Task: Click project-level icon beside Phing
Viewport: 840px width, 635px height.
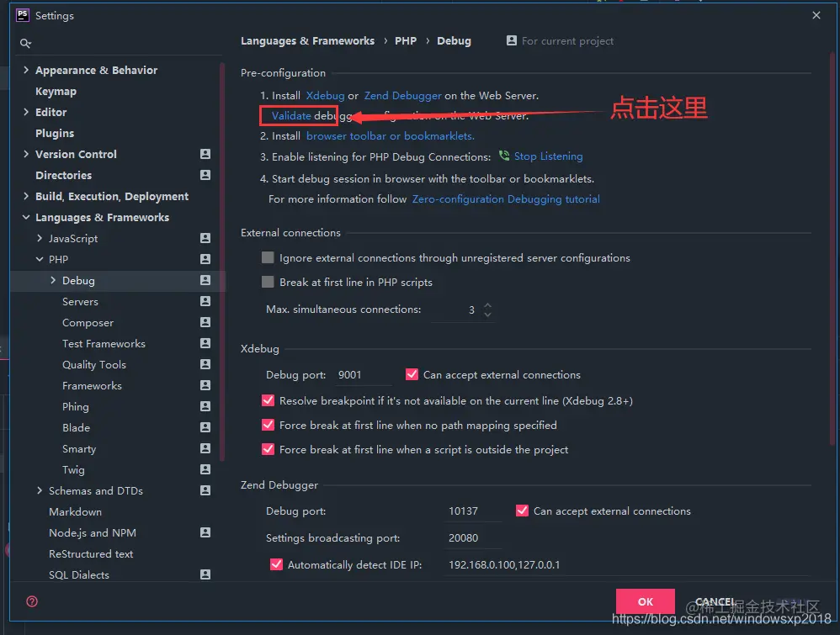Action: coord(205,406)
